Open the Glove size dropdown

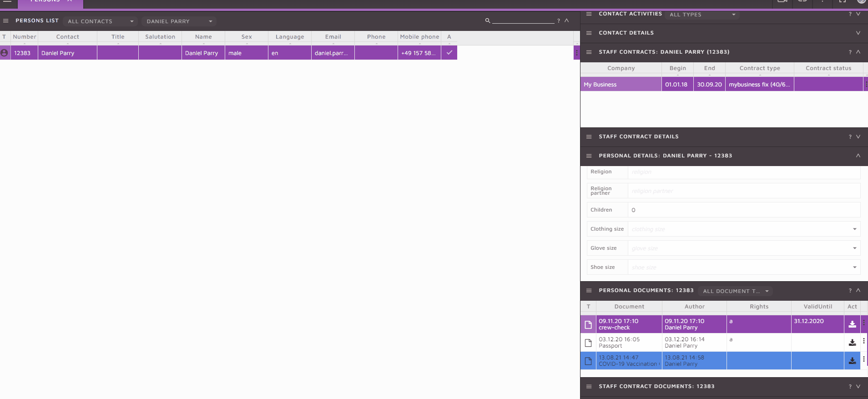pyautogui.click(x=744, y=248)
